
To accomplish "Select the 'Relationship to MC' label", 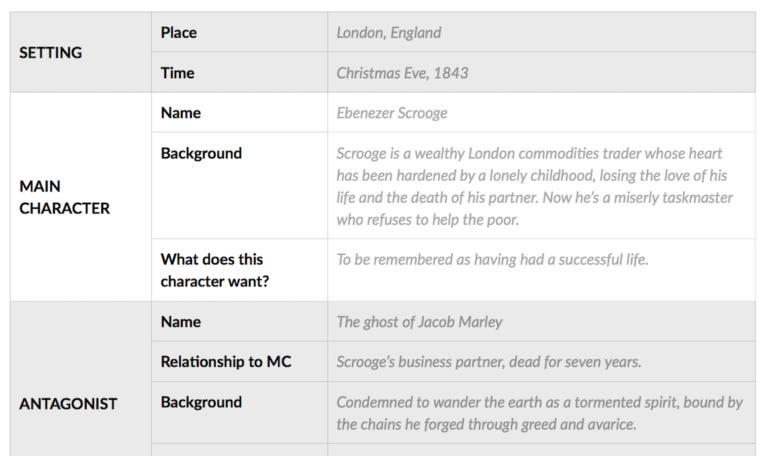I will tap(226, 362).
